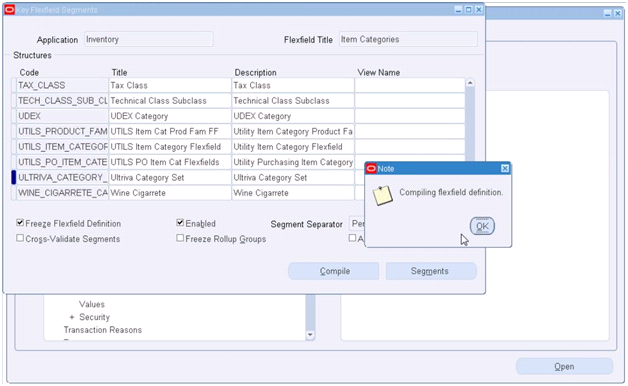Select the UTILS_PO_ITEM_CATE code cell
628x386 pixels.
coord(62,162)
